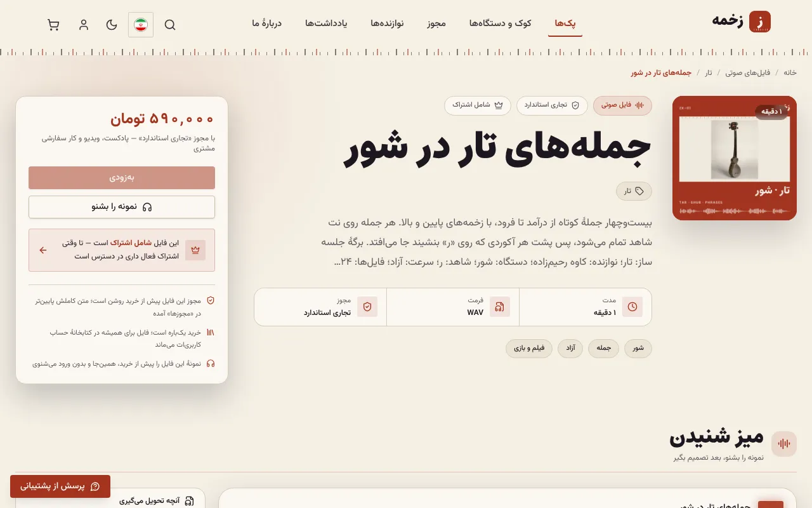The image size is (812, 508).
Task: Click the زخمه site name
Action: [x=728, y=21]
